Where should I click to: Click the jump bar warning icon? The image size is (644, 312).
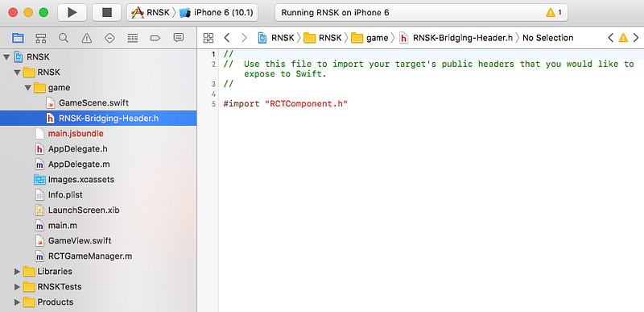pos(623,38)
